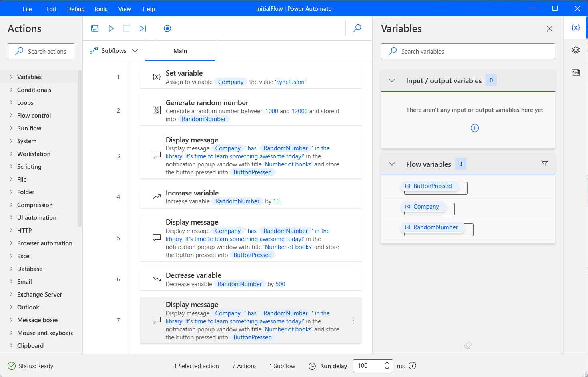Open the UI elements layers sidebar icon

pyautogui.click(x=576, y=50)
